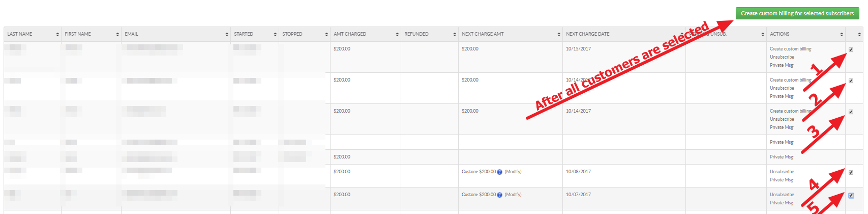Sort by Email column arrows
Screen dimensions: 868x214
[x=227, y=34]
